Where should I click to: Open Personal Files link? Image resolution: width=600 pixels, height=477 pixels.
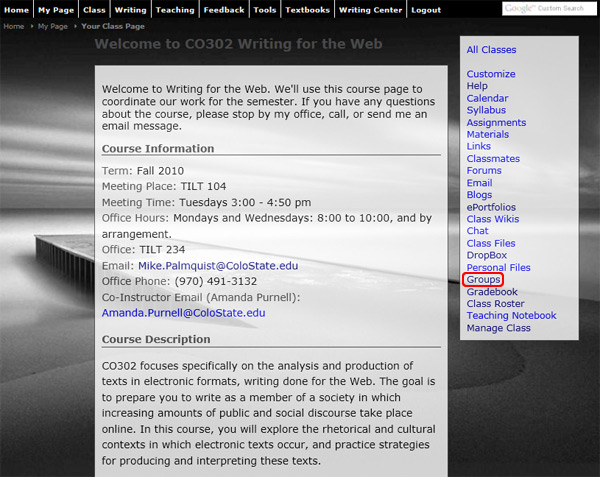499,267
